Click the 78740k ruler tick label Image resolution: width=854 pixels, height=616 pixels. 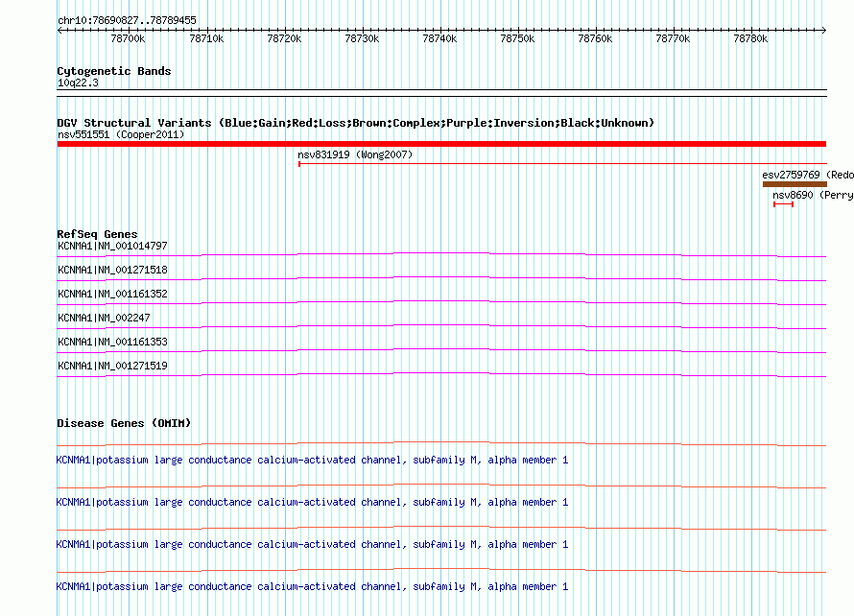(440, 38)
